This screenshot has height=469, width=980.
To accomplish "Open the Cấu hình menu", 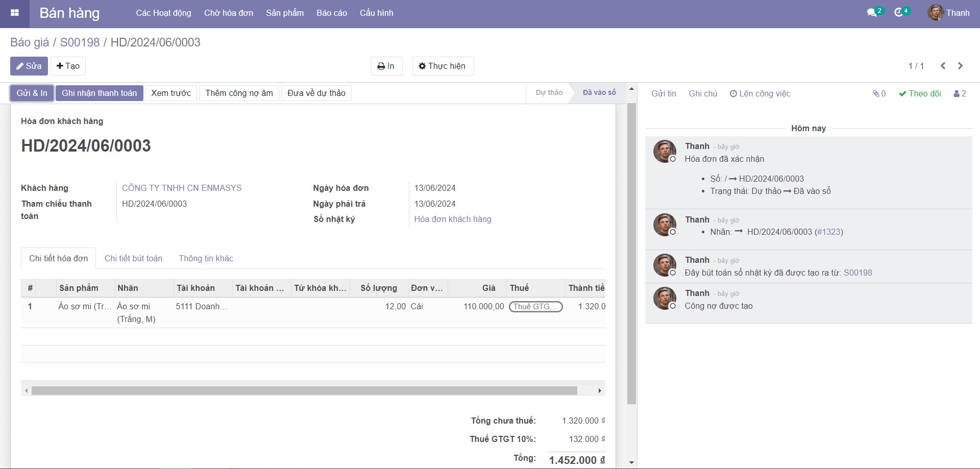I will (x=376, y=13).
